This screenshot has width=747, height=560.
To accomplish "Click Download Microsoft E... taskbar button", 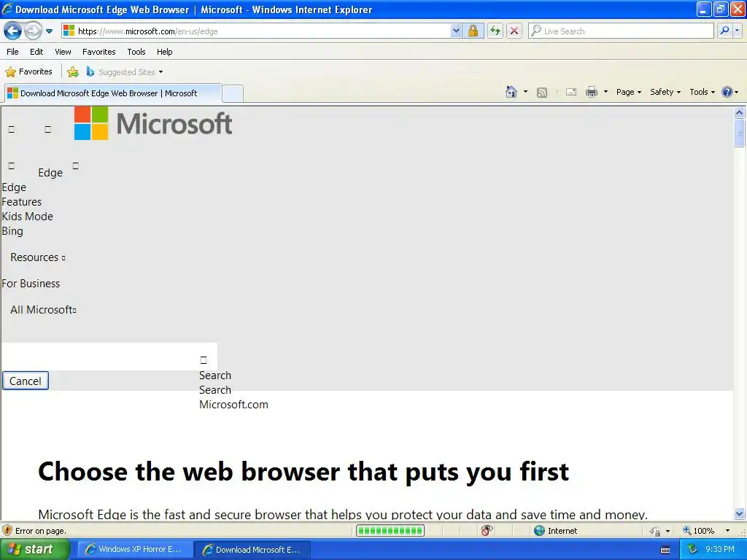I will [x=252, y=550].
